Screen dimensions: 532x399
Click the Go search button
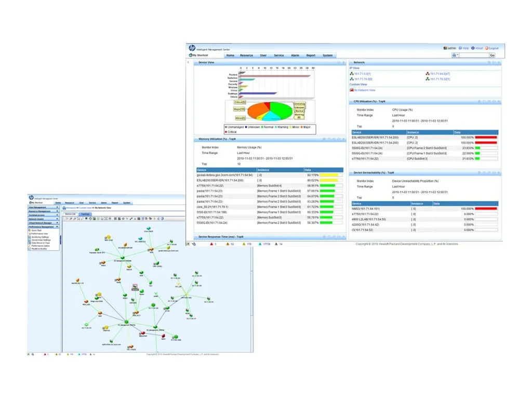click(x=493, y=55)
